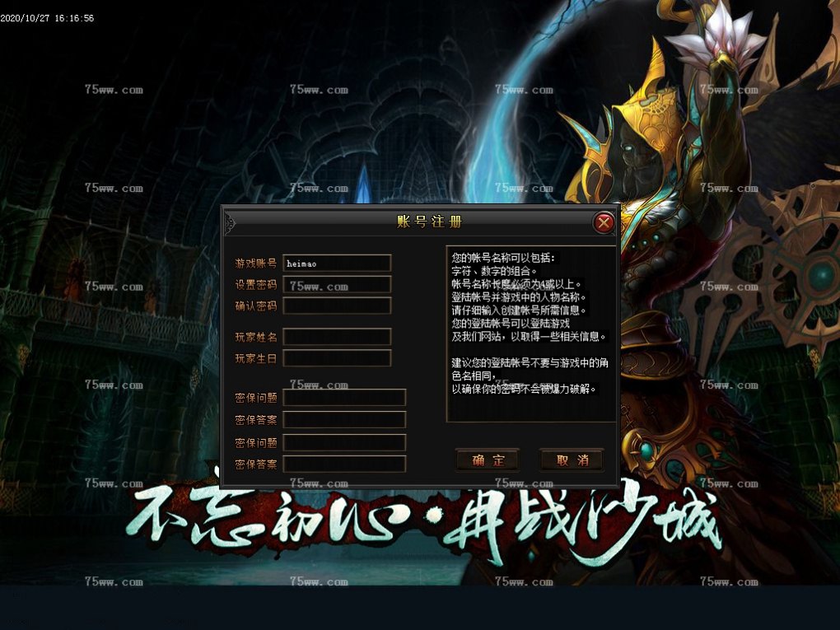This screenshot has height=630, width=840.
Task: Click the timestamp 2020/10/27 16:16:56
Action: pos(47,17)
